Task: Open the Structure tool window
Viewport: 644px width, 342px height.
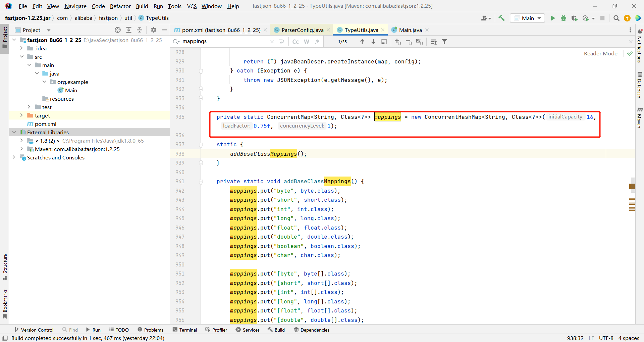Action: (5, 267)
